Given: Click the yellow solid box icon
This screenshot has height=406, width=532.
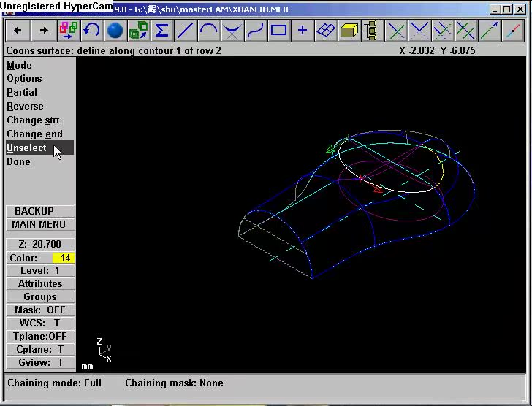Looking at the screenshot, I should [349, 31].
